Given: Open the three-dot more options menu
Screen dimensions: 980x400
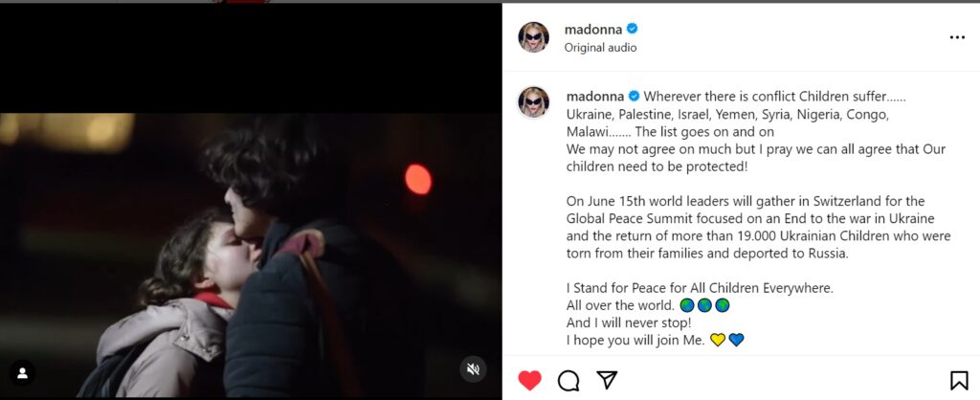Looking at the screenshot, I should (x=957, y=37).
